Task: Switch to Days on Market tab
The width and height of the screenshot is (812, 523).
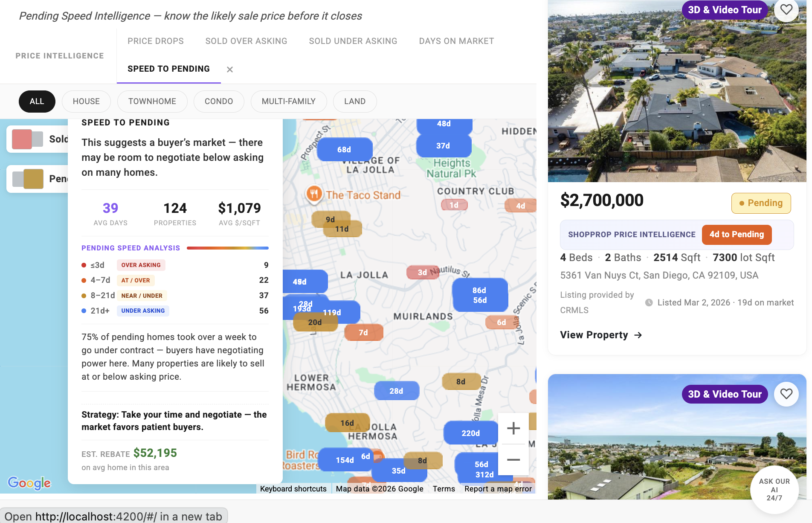Action: click(456, 41)
